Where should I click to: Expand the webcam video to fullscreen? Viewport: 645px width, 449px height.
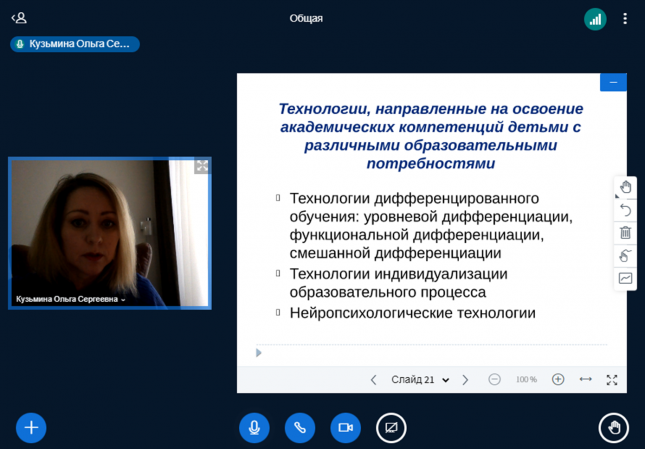pyautogui.click(x=202, y=167)
